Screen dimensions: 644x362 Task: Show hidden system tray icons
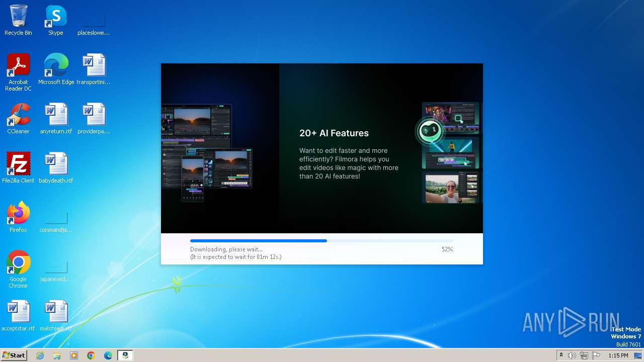[561, 355]
